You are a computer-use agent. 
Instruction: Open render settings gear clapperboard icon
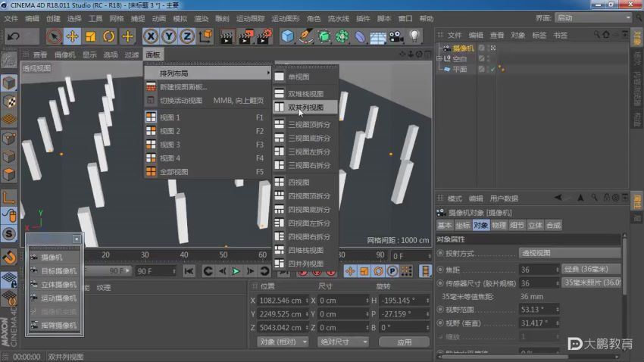[x=264, y=36]
